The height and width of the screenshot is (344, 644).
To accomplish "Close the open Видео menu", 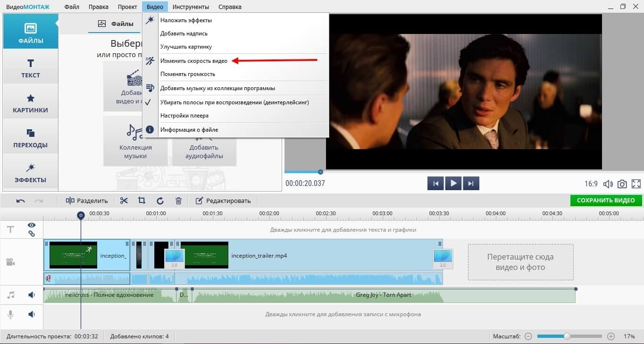I will click(x=155, y=7).
